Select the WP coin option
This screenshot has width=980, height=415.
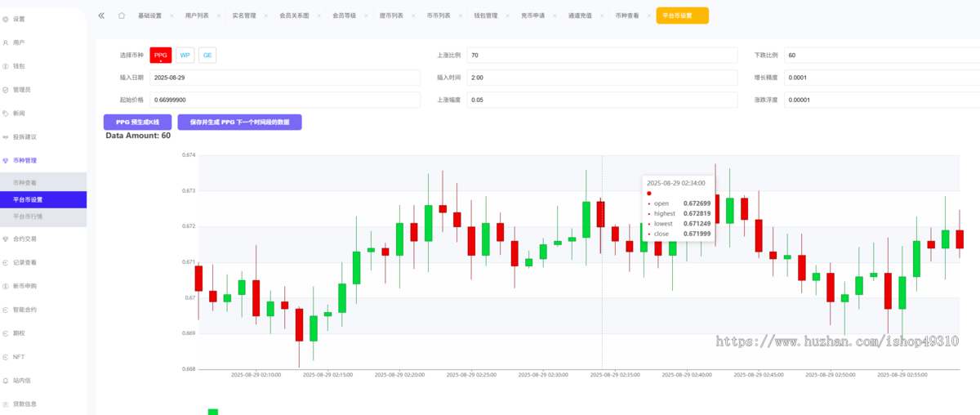(185, 55)
